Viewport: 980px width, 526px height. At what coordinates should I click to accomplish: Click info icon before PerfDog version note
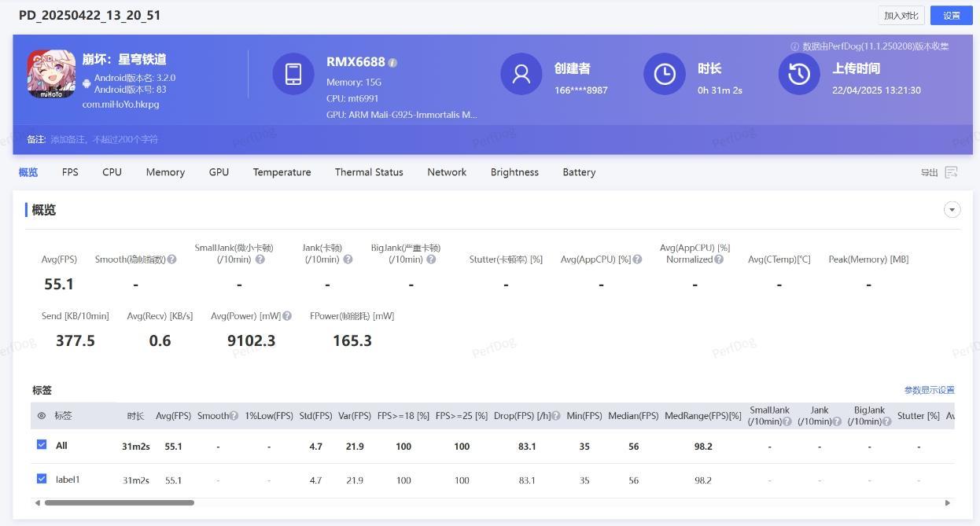(x=794, y=46)
